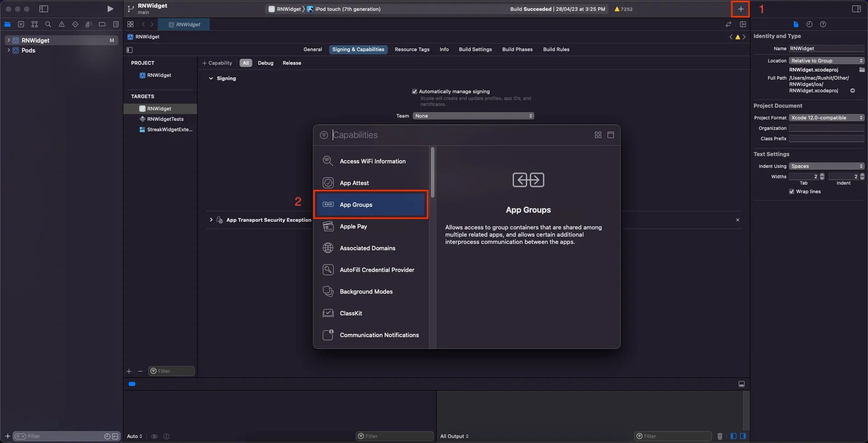This screenshot has width=868, height=443.
Task: Open the source control navigator icon
Action: pos(21,24)
